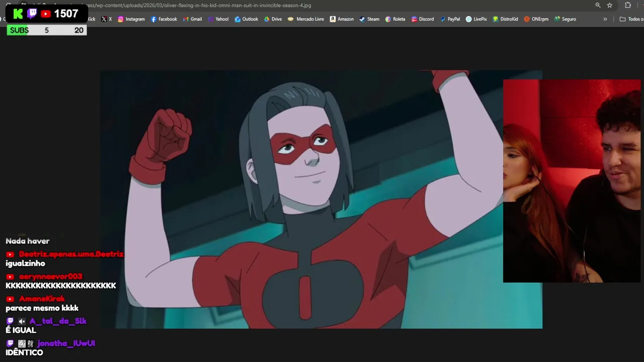The image size is (644, 362).
Task: Open the Outlook bookmark
Action: click(x=247, y=19)
